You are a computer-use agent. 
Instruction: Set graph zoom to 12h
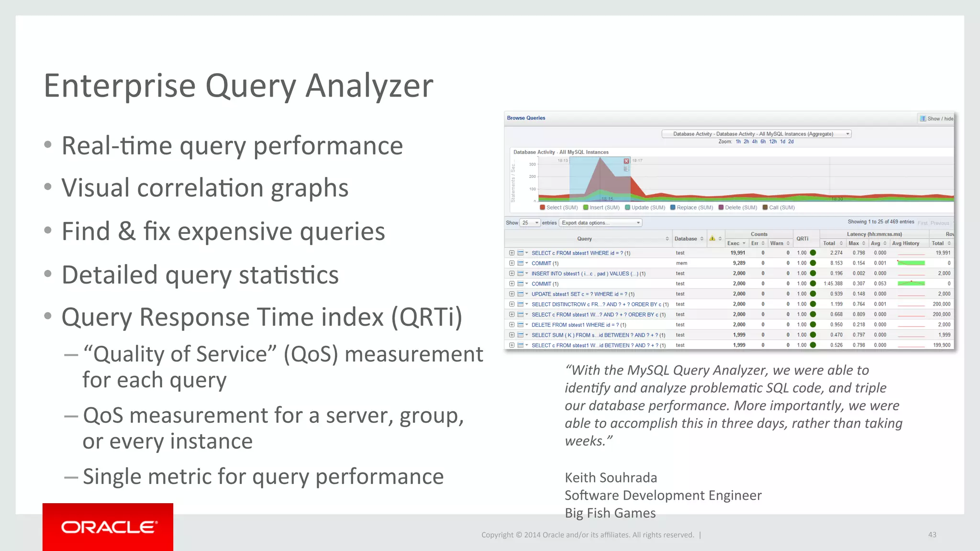[773, 142]
